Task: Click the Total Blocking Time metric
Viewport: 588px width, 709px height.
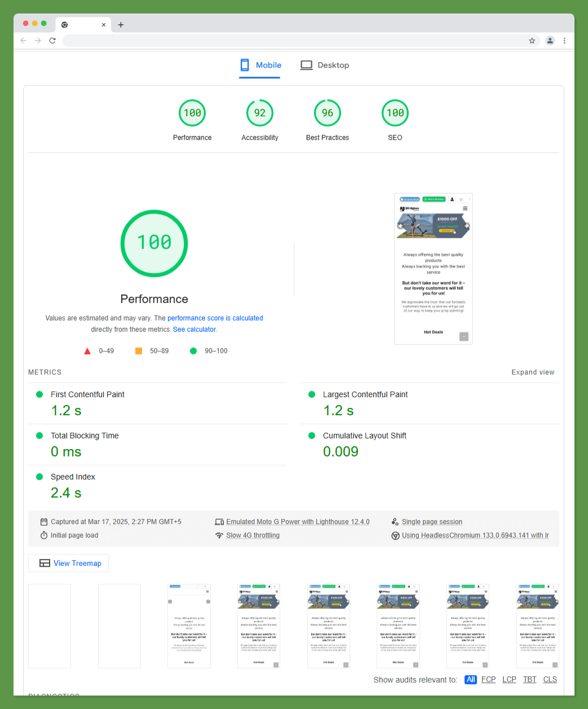Action: tap(158, 445)
